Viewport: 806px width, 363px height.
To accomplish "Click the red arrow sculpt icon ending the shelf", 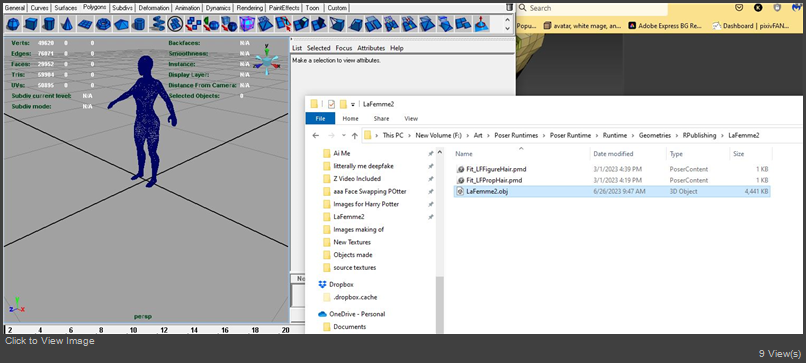I will coord(481,24).
